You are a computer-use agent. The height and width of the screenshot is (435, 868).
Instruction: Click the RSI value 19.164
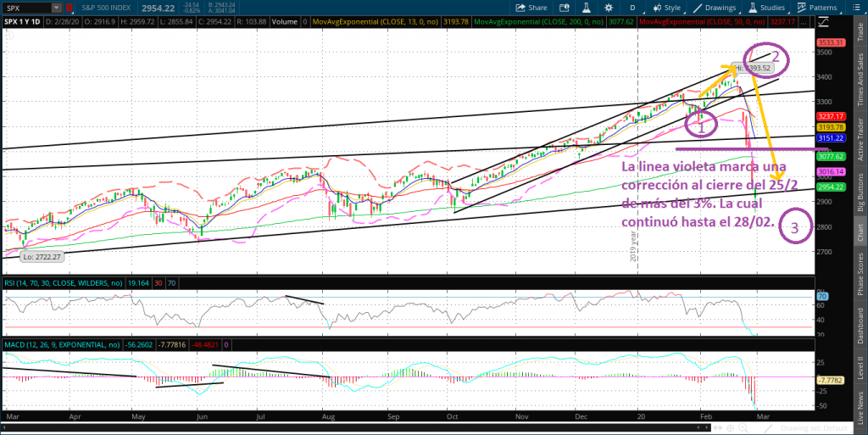click(136, 283)
